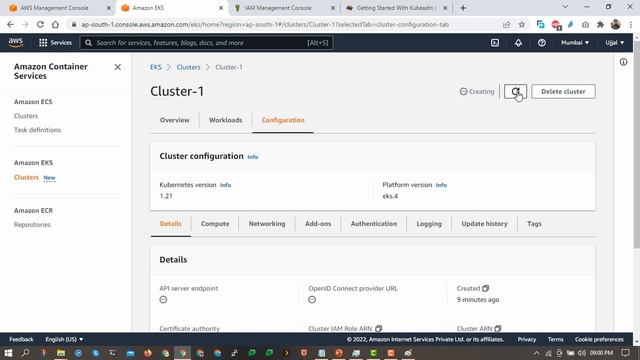
Task: Copy the Created timestamp
Action: click(485, 288)
